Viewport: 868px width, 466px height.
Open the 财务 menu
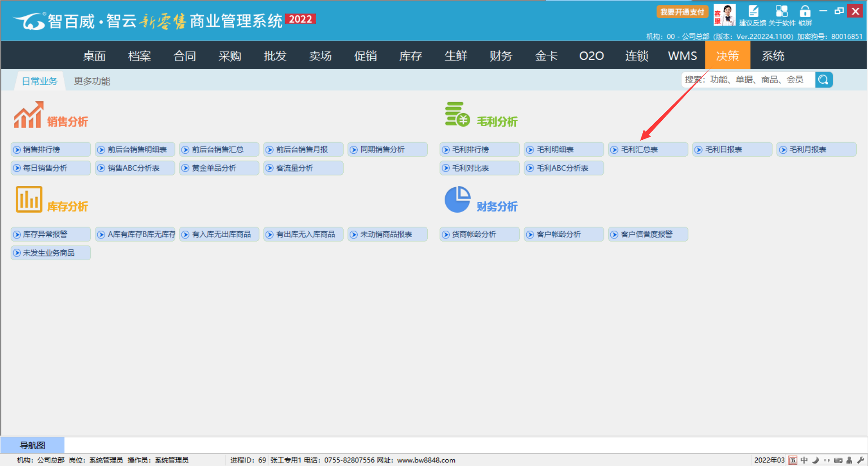pyautogui.click(x=501, y=56)
